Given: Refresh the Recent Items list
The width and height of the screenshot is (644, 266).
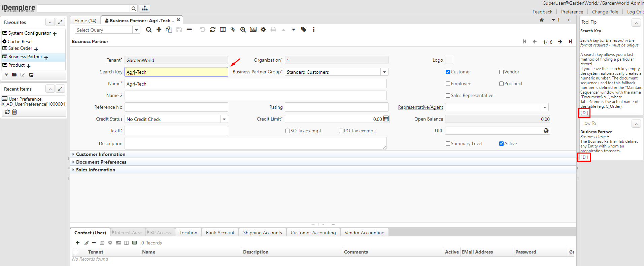Looking at the screenshot, I should click(7, 112).
